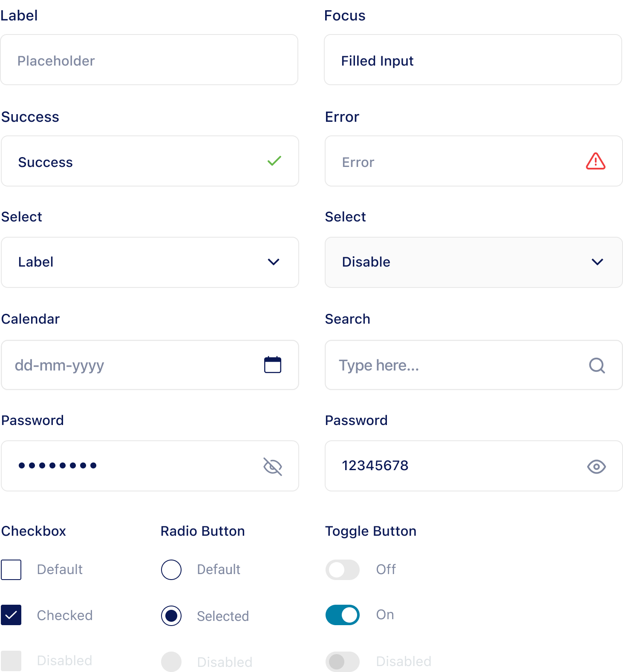Viewport: 623px width, 672px height.
Task: Click the green success checkmark icon
Action: (x=274, y=161)
